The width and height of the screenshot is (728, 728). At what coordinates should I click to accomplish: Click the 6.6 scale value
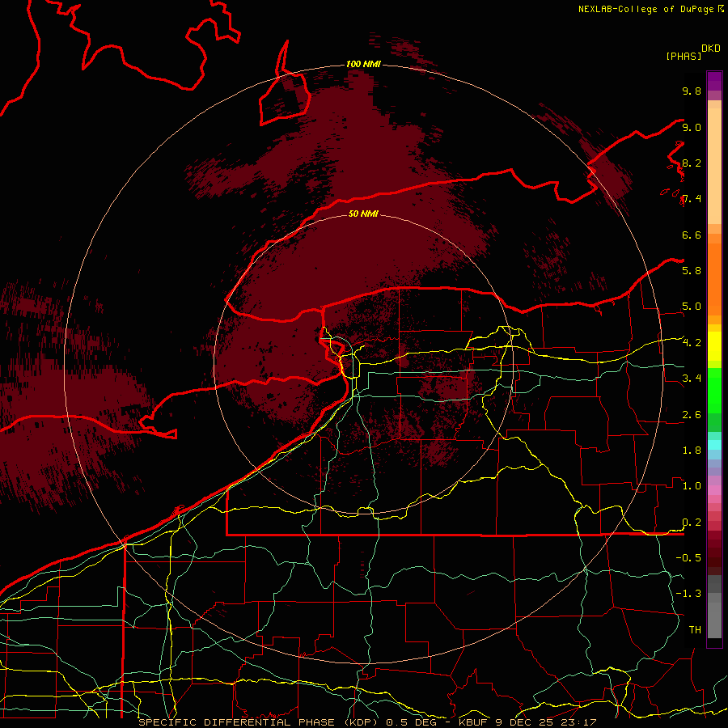point(692,235)
